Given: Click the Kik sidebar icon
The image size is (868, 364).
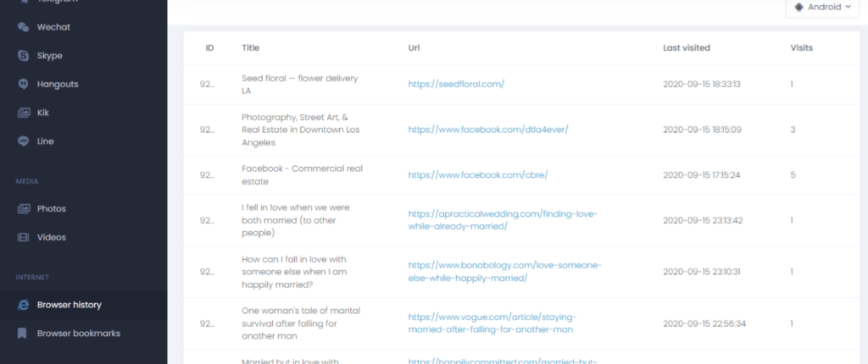Looking at the screenshot, I should 23,113.
